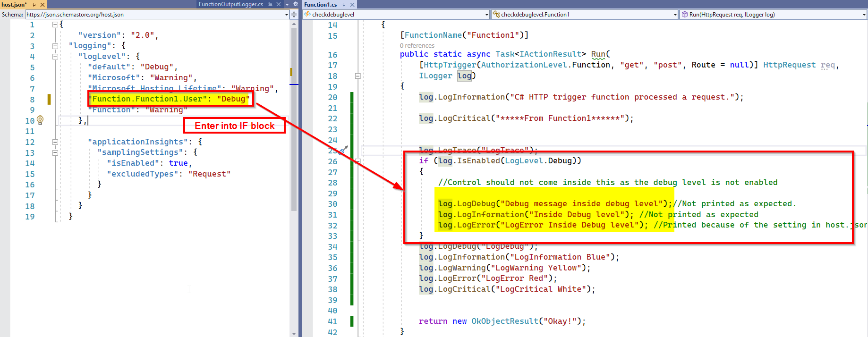Open the lightbulb quick actions on line 10
The width and height of the screenshot is (868, 337).
coord(40,120)
